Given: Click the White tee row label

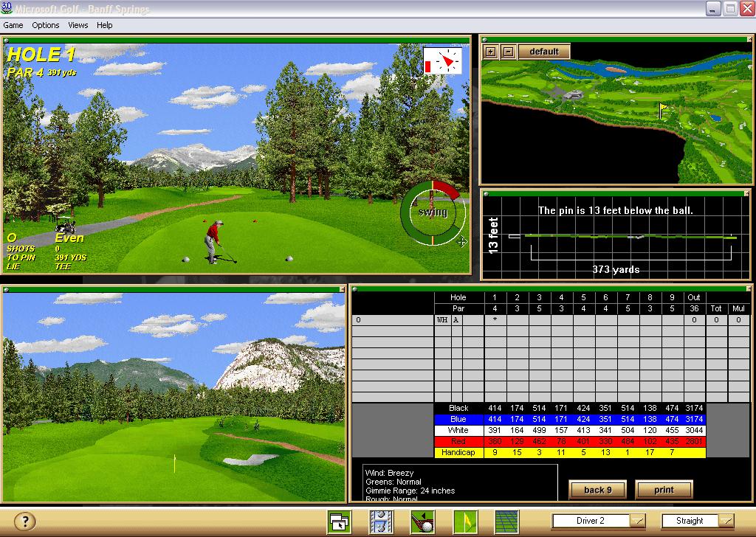Looking at the screenshot, I should (458, 430).
